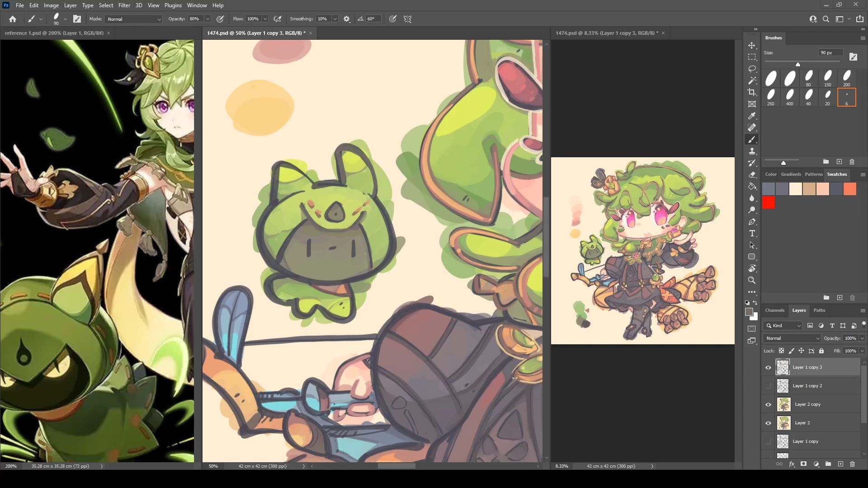The height and width of the screenshot is (488, 868).
Task: Pick the red swatch
Action: (769, 202)
